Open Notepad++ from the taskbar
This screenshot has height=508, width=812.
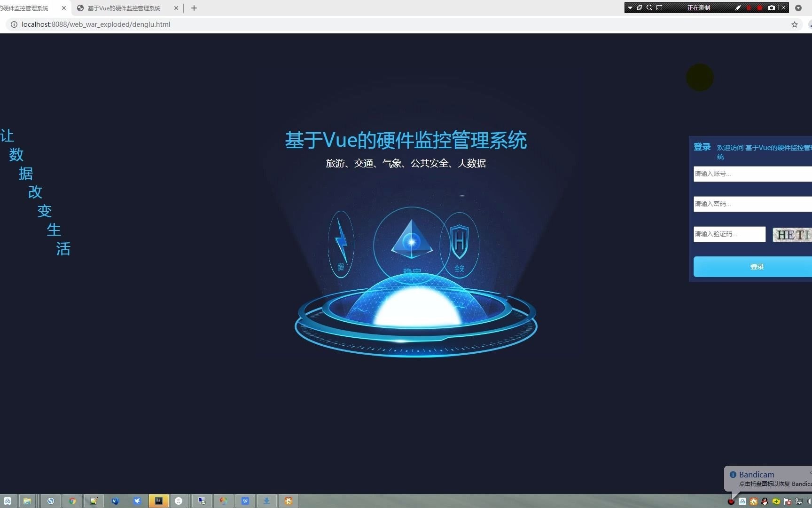coord(94,501)
